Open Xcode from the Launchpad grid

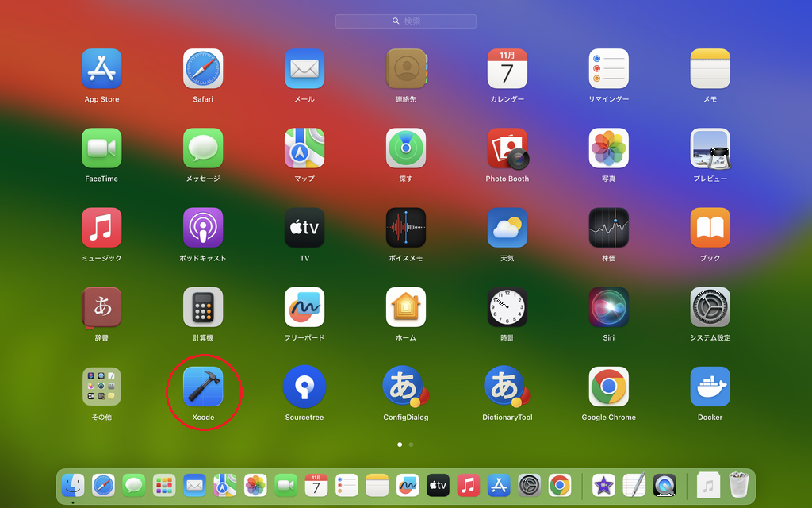(x=203, y=387)
